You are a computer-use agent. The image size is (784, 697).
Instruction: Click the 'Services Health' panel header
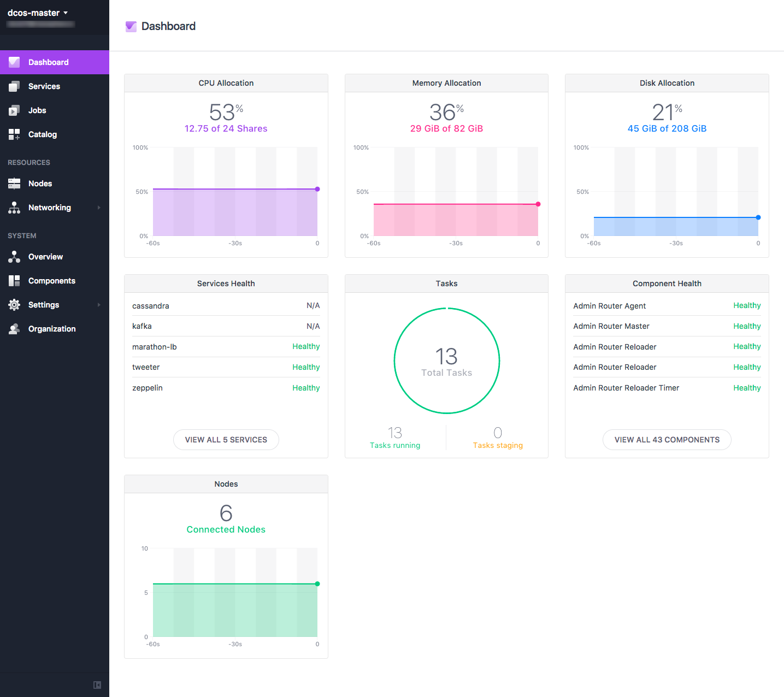(x=226, y=283)
